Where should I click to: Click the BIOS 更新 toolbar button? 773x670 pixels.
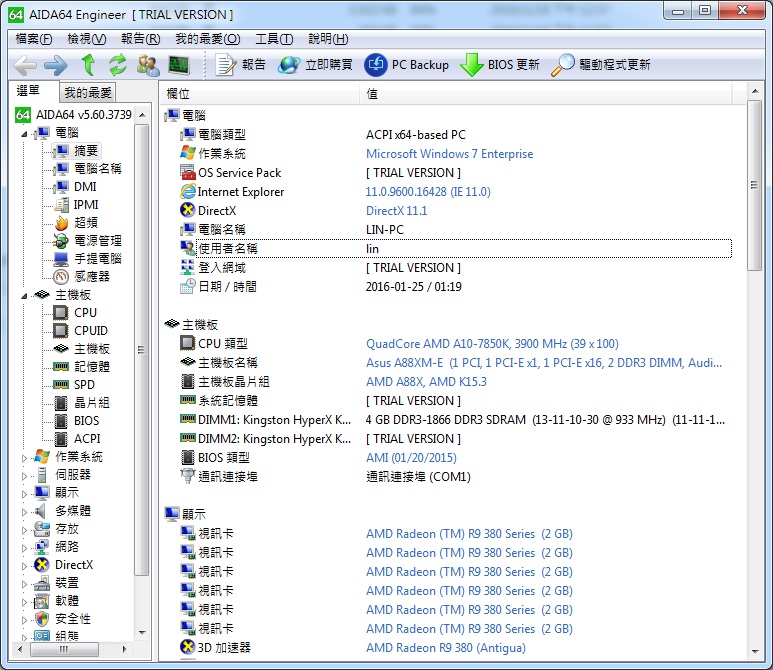(x=500, y=65)
